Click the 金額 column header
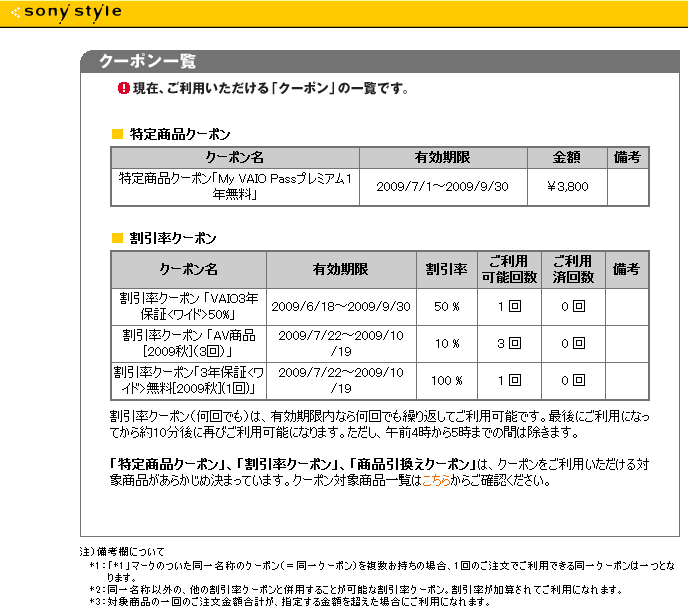This screenshot has width=688, height=614. tap(567, 157)
